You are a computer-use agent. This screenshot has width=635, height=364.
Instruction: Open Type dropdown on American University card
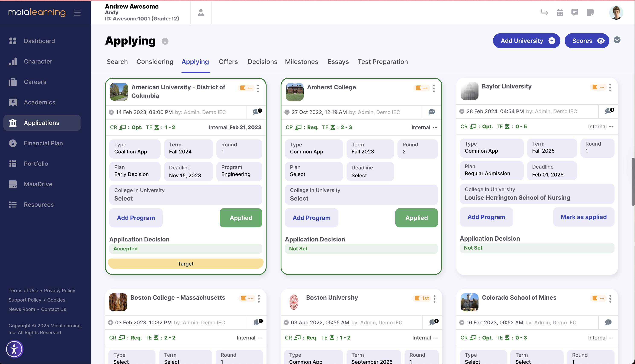pos(135,149)
